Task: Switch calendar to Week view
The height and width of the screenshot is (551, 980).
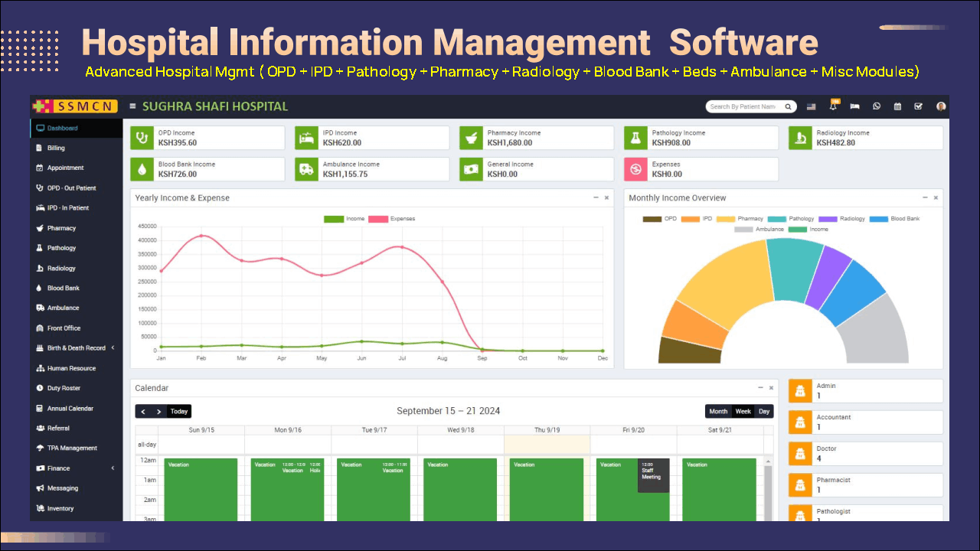Action: 742,411
